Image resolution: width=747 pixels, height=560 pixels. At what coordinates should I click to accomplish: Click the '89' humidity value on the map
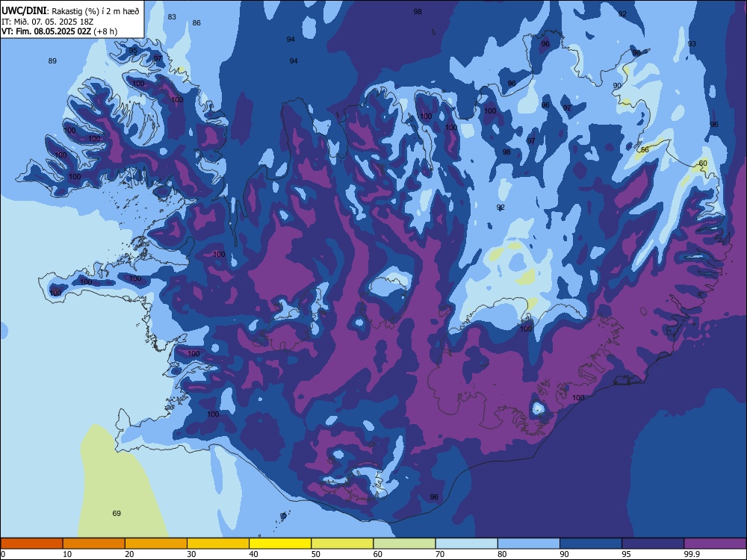pos(52,60)
